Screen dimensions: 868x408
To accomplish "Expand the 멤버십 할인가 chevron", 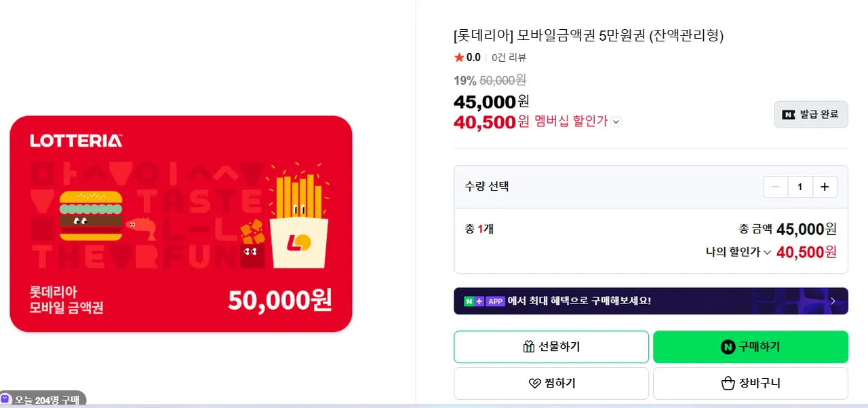I will tap(616, 122).
